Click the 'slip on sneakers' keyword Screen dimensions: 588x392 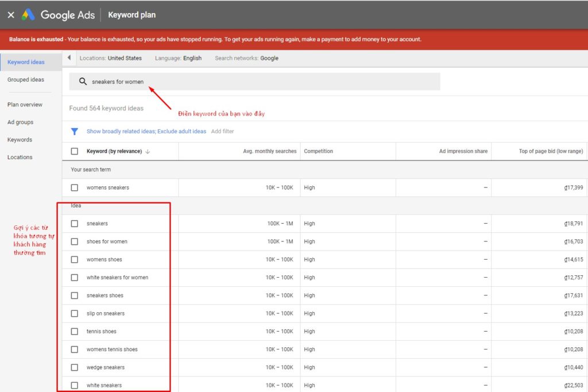point(106,313)
